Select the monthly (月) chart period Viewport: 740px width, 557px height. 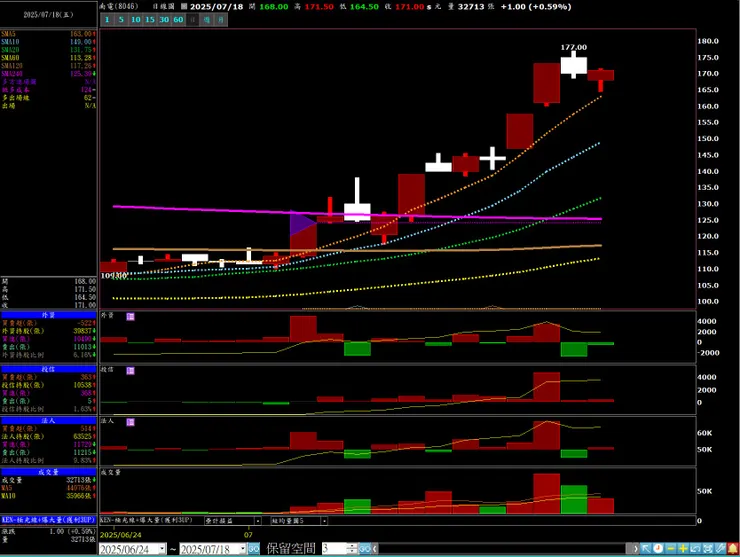(221, 19)
